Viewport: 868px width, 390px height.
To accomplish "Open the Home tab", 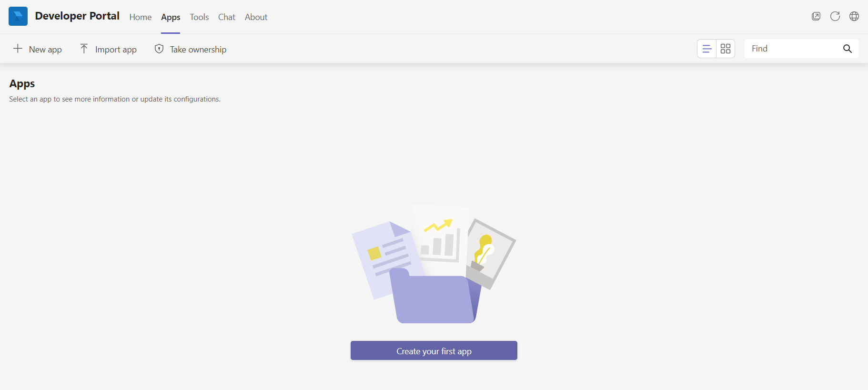I will coord(141,17).
